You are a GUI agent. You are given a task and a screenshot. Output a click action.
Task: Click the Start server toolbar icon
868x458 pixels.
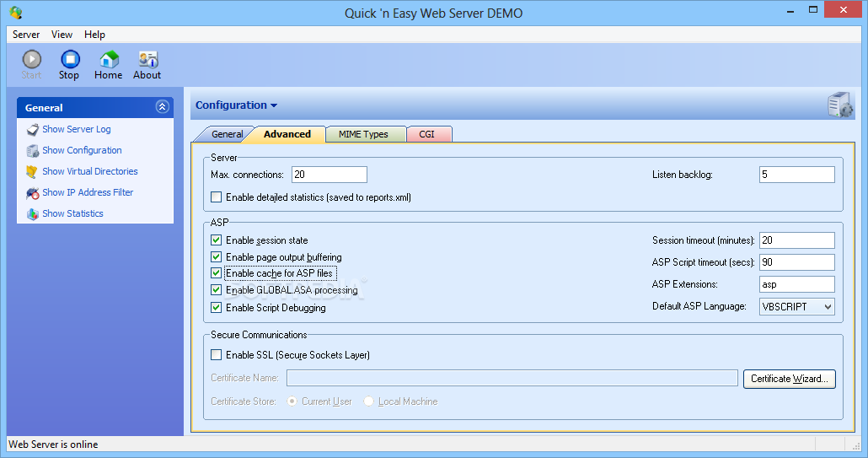[x=31, y=59]
